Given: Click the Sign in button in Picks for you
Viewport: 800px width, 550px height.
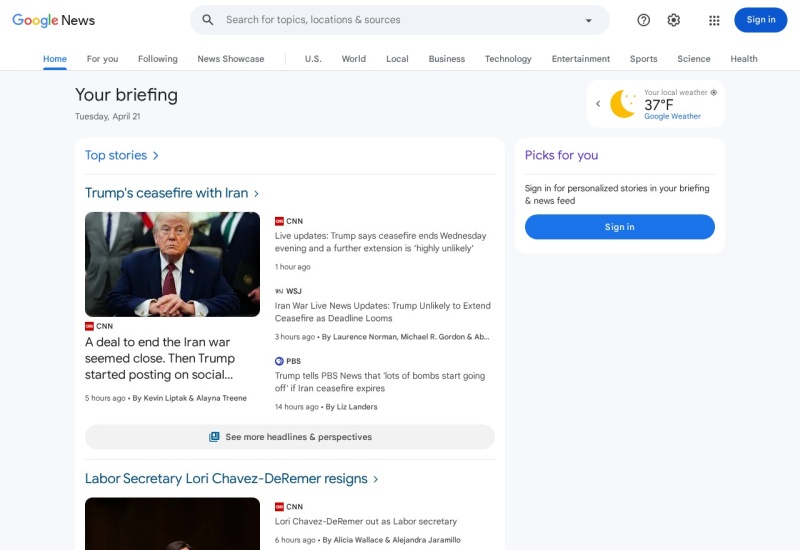Looking at the screenshot, I should click(x=619, y=227).
